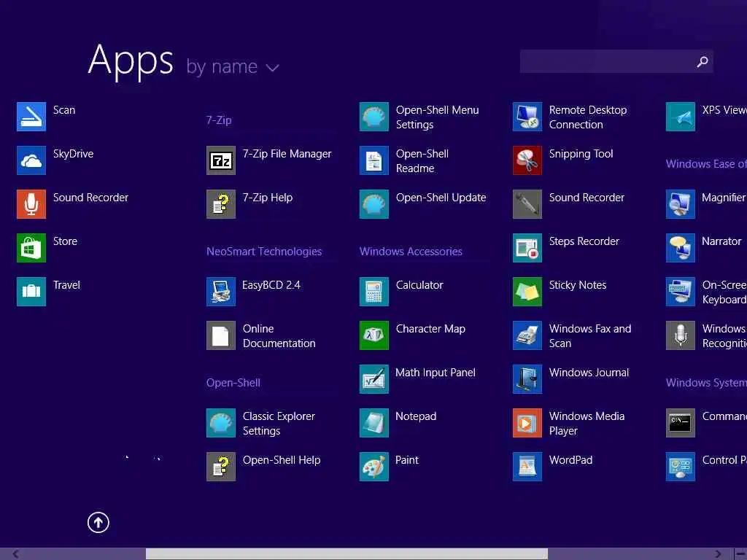Open Windows Speech Recognition microphone icon
Screen dimensions: 747x560
tap(681, 335)
